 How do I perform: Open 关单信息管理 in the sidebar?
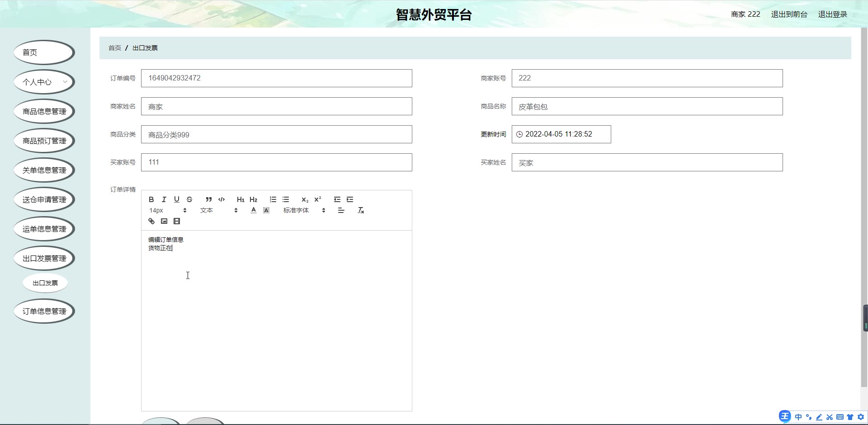44,170
